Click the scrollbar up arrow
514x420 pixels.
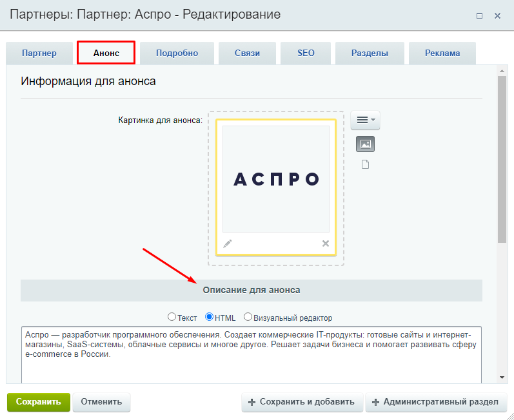coord(502,71)
